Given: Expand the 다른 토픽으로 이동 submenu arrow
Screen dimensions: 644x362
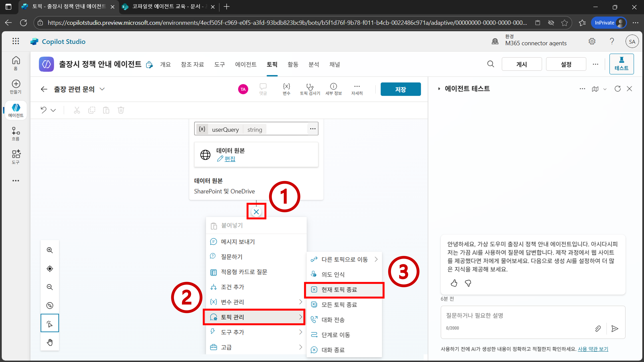Looking at the screenshot, I should coord(376,259).
